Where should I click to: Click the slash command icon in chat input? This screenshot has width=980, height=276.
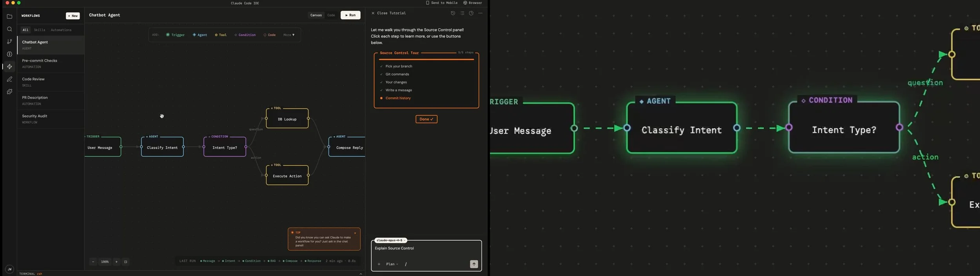click(x=406, y=264)
